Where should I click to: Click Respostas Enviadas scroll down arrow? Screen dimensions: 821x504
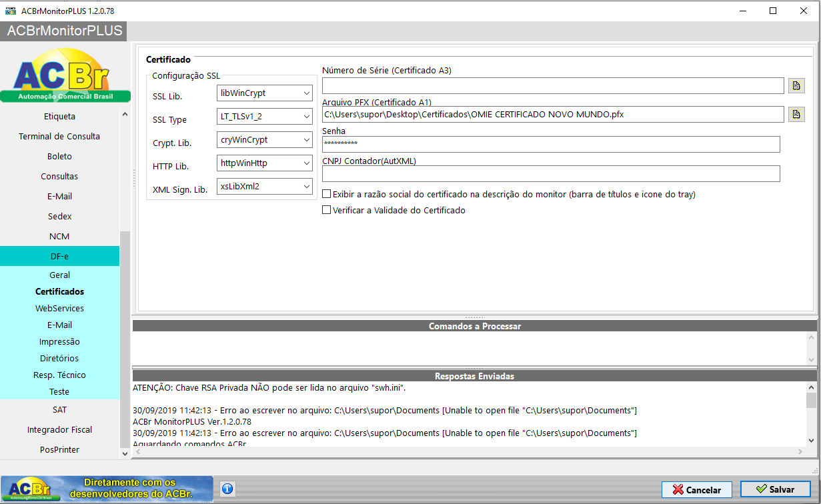811,440
